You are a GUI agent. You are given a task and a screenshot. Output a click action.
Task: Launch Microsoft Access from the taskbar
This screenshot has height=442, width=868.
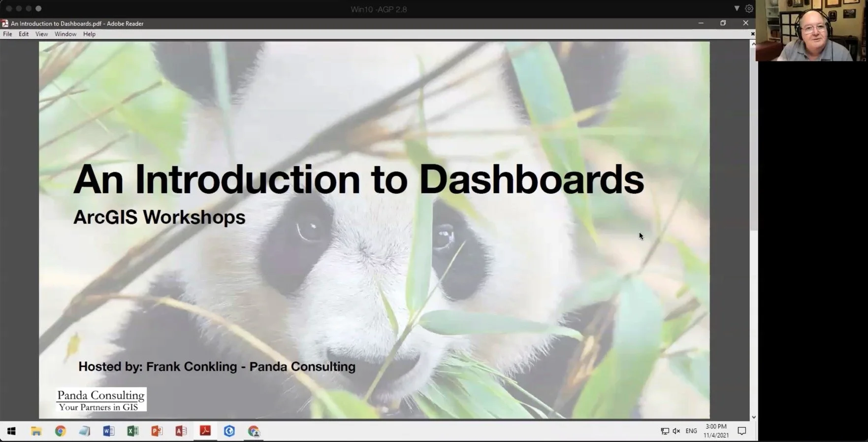click(181, 431)
